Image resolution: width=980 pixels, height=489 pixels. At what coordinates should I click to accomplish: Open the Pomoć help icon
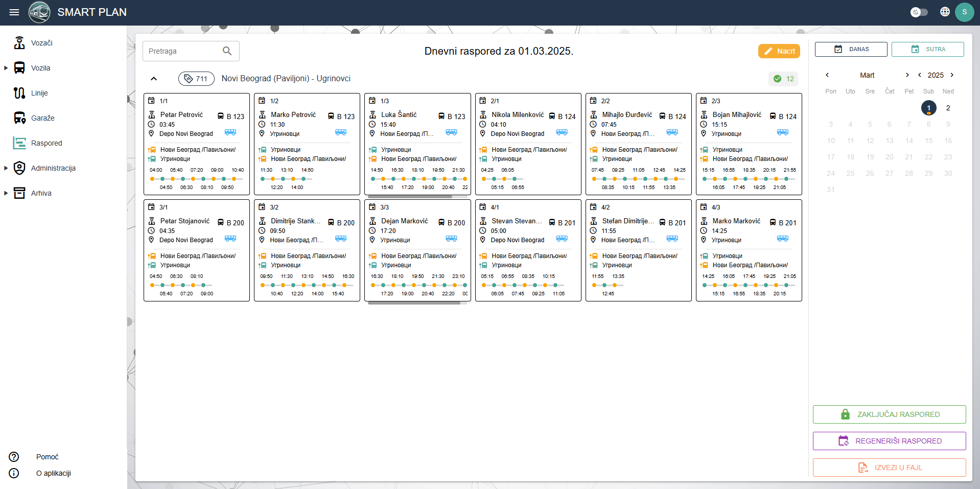point(14,457)
